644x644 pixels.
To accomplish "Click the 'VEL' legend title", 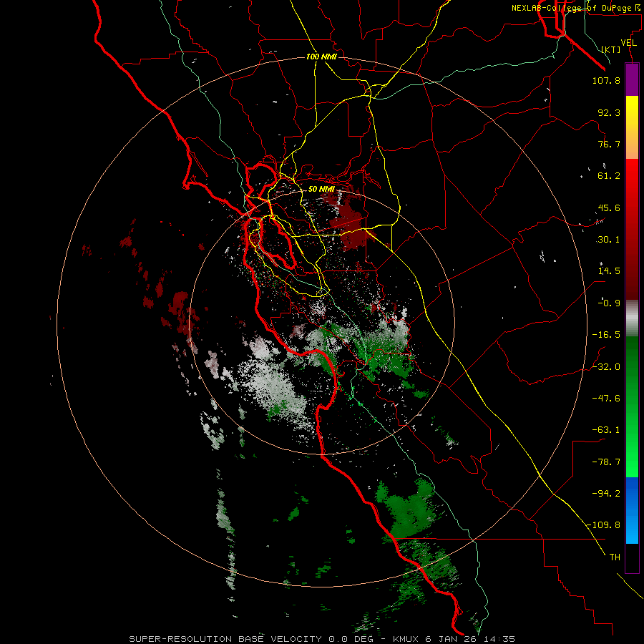I will click(629, 43).
